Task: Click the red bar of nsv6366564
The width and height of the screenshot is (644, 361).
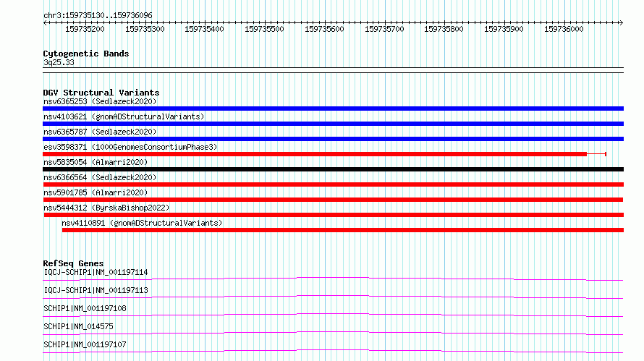Action: click(333, 184)
